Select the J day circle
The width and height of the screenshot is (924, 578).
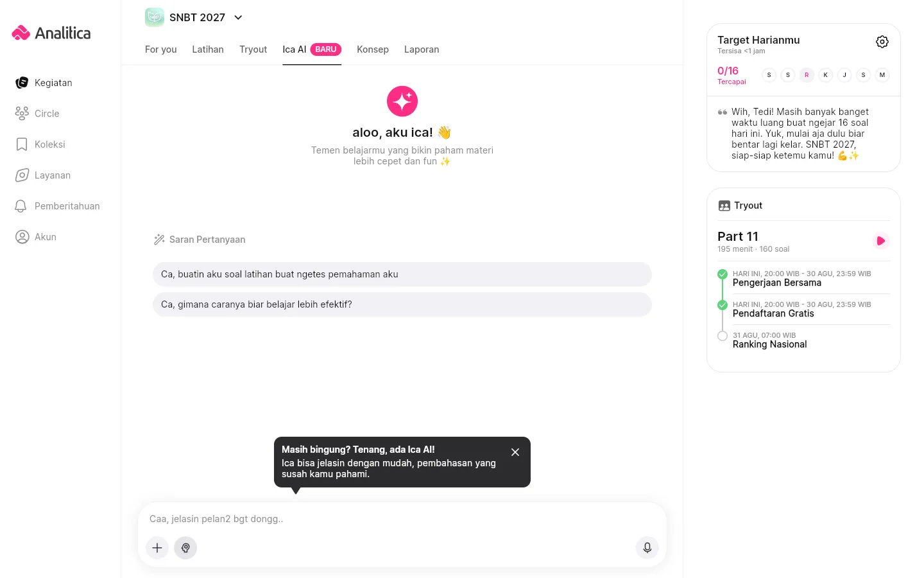click(x=844, y=75)
